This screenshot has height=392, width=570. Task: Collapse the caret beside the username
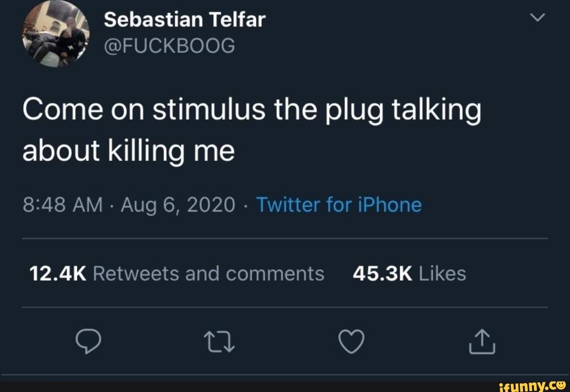tap(537, 17)
